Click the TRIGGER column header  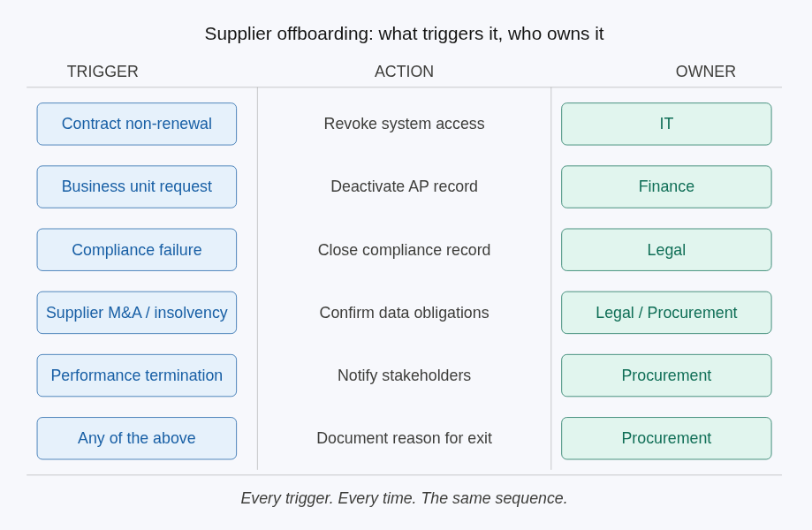click(x=102, y=72)
